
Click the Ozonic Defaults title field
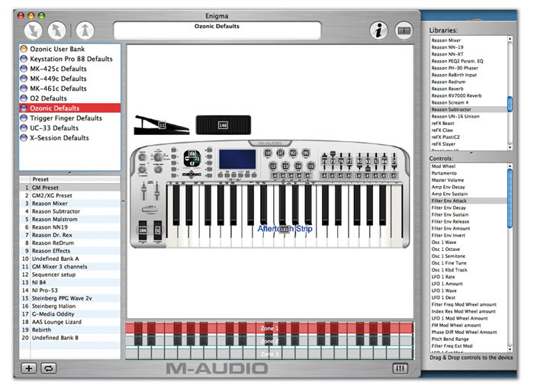[217, 31]
